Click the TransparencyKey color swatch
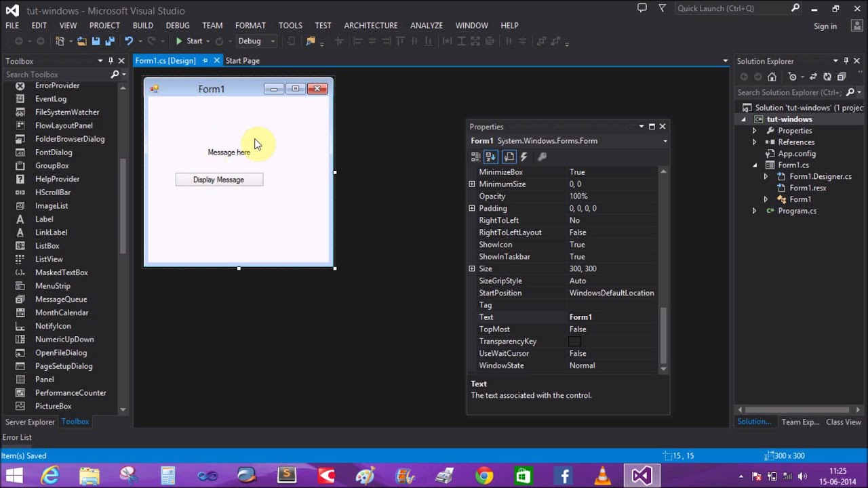This screenshot has width=868, height=488. pyautogui.click(x=575, y=342)
